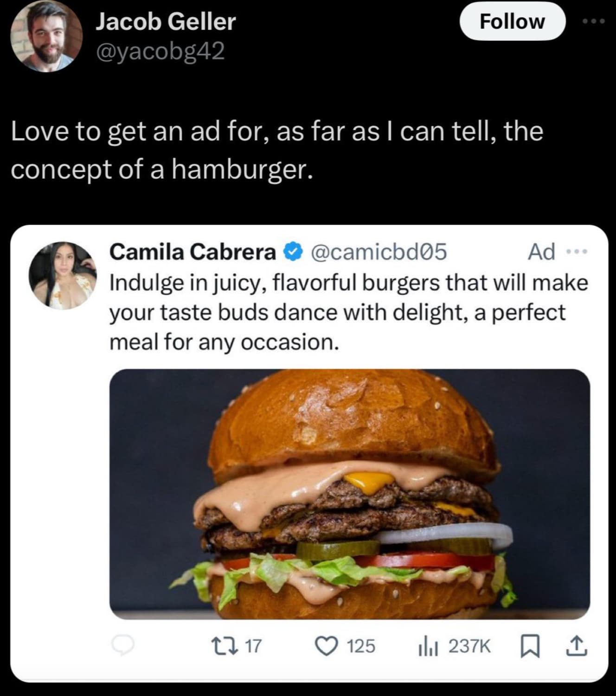Open the ad's three-dot options menu
Image resolution: width=616 pixels, height=696 pixels.
(578, 252)
